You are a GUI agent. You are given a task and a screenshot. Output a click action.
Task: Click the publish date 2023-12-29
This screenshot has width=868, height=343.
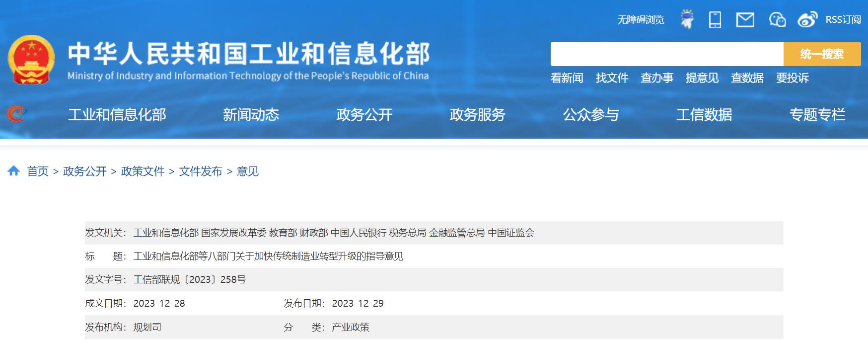point(358,303)
